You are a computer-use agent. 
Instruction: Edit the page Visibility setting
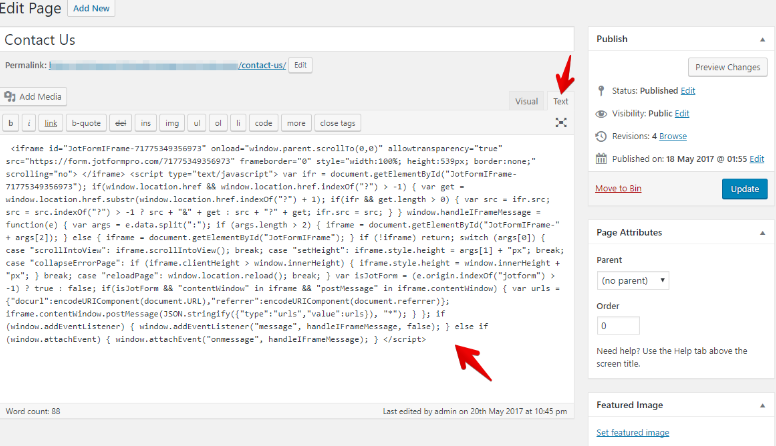[682, 114]
